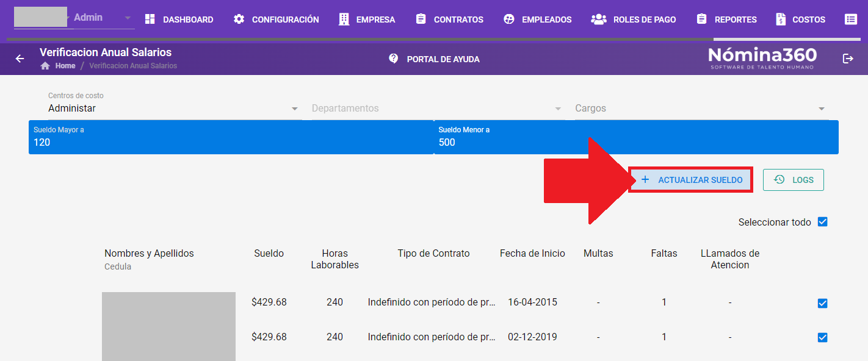Click the Nómina360 logo

[x=762, y=58]
